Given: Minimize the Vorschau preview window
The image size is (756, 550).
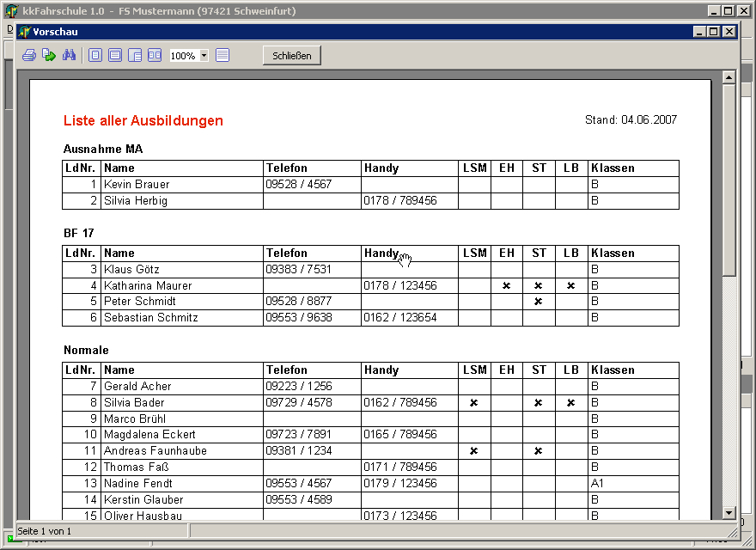Looking at the screenshot, I should (x=700, y=32).
